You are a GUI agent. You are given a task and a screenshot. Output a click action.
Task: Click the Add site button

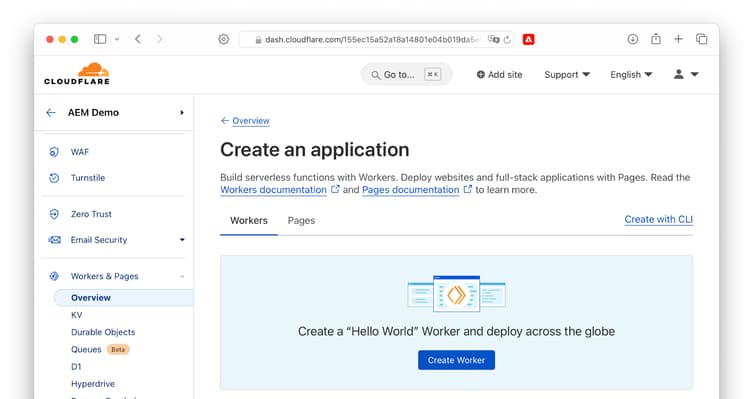pyautogui.click(x=499, y=75)
